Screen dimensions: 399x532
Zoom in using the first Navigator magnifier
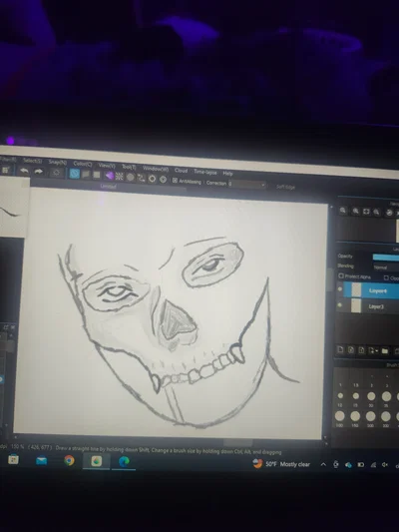click(343, 211)
